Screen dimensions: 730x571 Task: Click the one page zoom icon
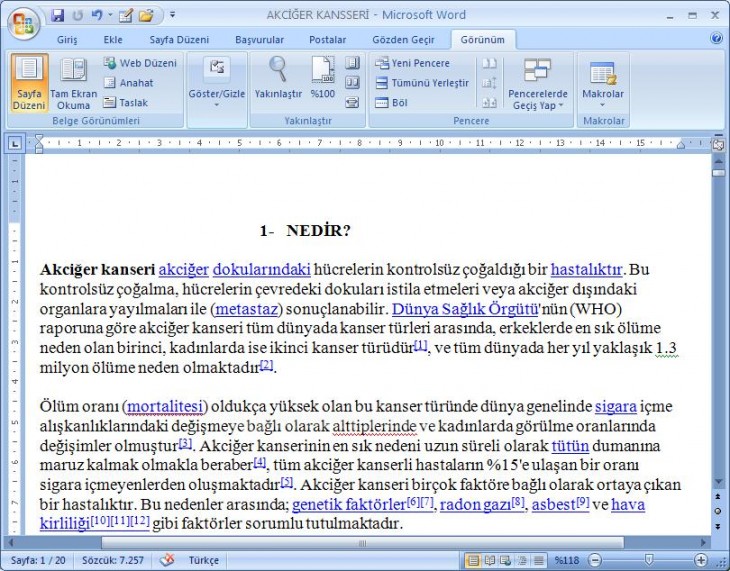(352, 63)
